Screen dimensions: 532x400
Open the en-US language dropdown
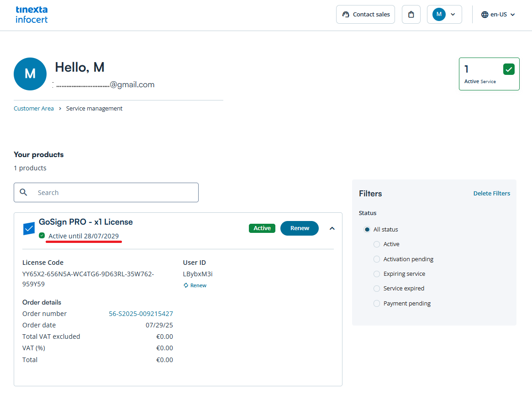[498, 15]
